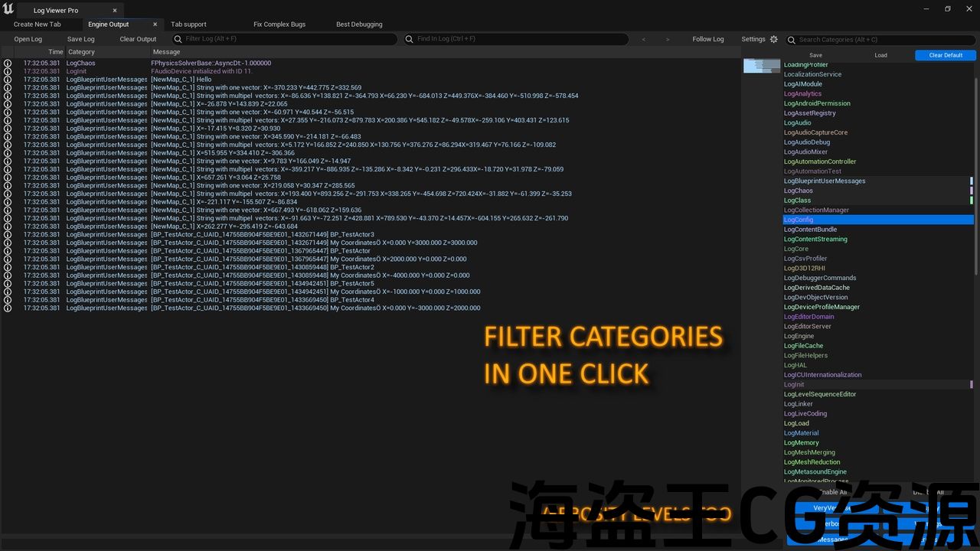Go to next find result arrow
980x551 pixels.
click(x=667, y=39)
